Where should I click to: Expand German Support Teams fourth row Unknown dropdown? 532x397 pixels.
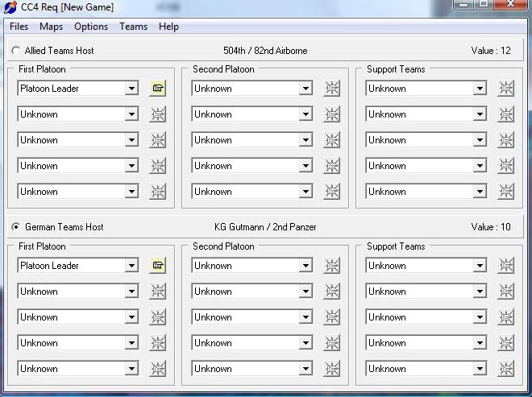[x=480, y=343]
